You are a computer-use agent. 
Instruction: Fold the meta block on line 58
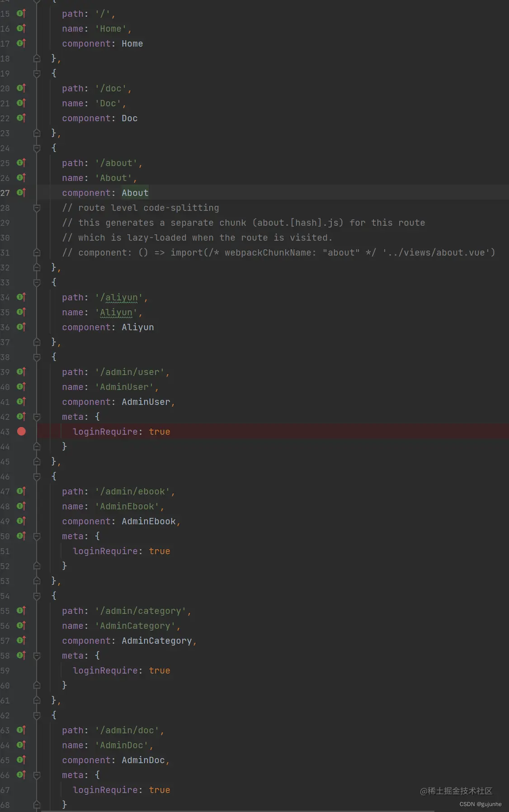37,655
